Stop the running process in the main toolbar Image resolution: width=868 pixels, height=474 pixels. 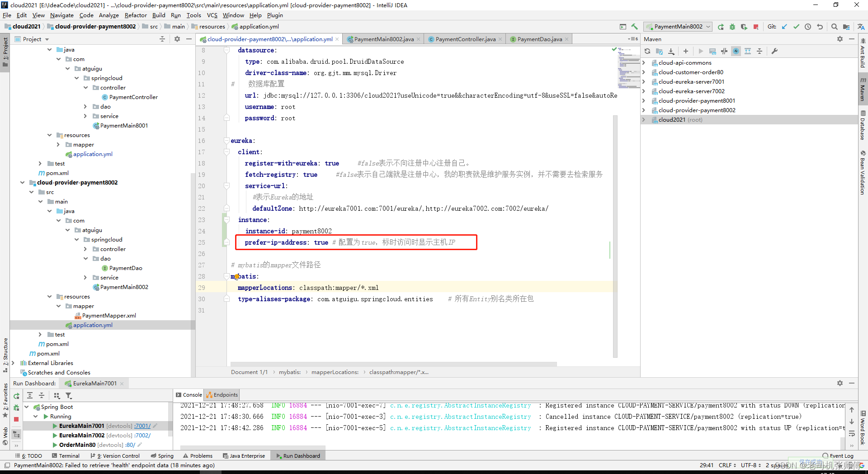756,27
